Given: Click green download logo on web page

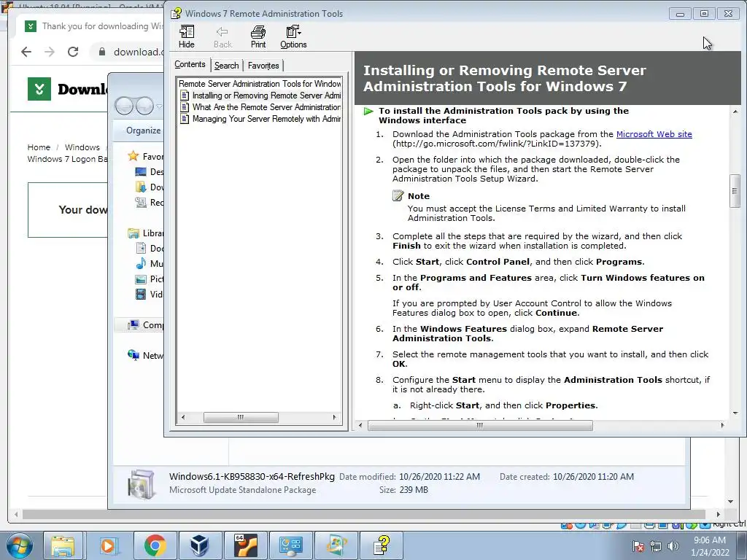Looking at the screenshot, I should click(x=39, y=88).
